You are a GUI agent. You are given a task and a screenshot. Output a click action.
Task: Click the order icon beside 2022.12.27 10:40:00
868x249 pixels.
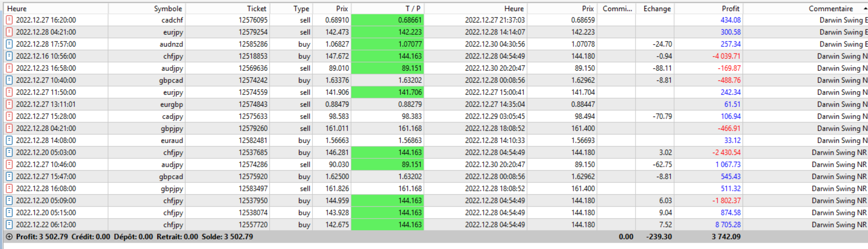click(x=9, y=80)
